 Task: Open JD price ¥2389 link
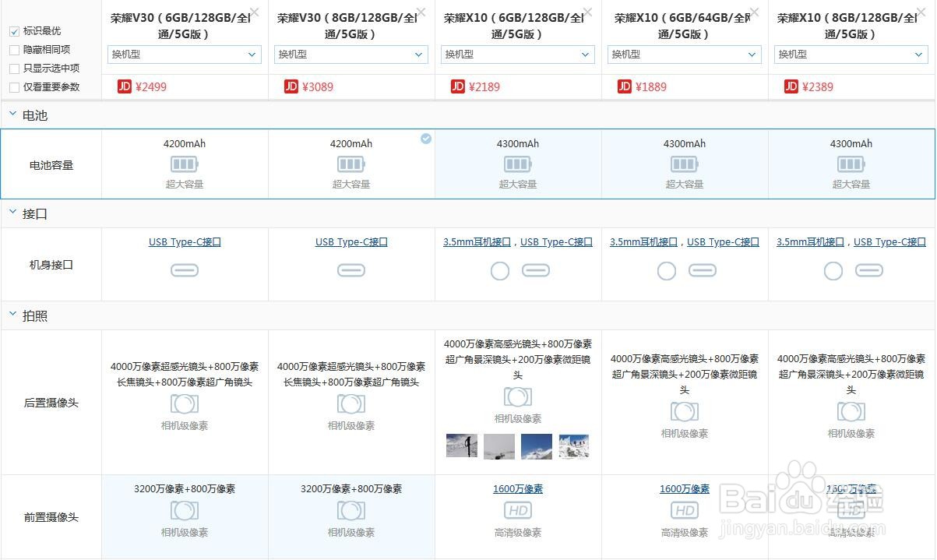pos(818,87)
